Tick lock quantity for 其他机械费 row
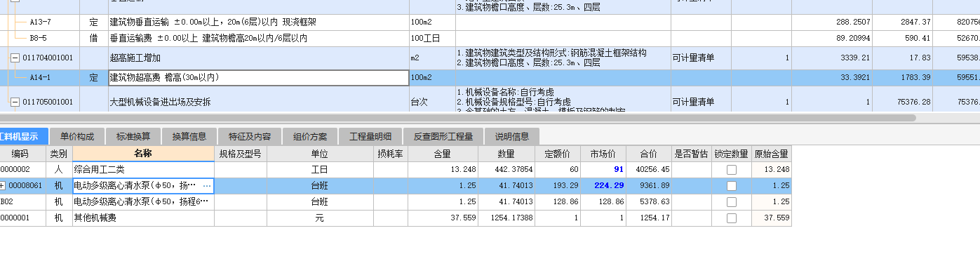The height and width of the screenshot is (273, 980). [732, 218]
